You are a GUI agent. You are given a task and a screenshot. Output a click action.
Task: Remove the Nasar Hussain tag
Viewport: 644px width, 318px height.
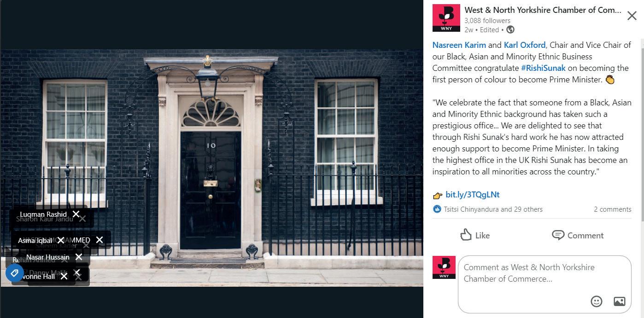point(79,257)
